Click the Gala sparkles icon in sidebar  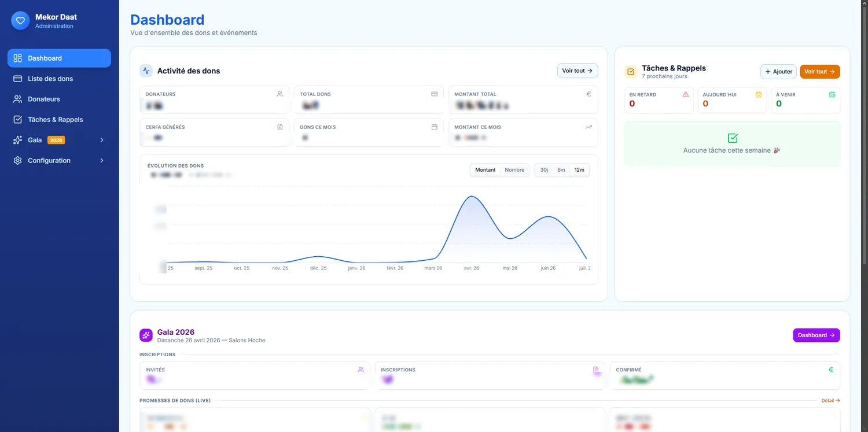[x=17, y=140]
